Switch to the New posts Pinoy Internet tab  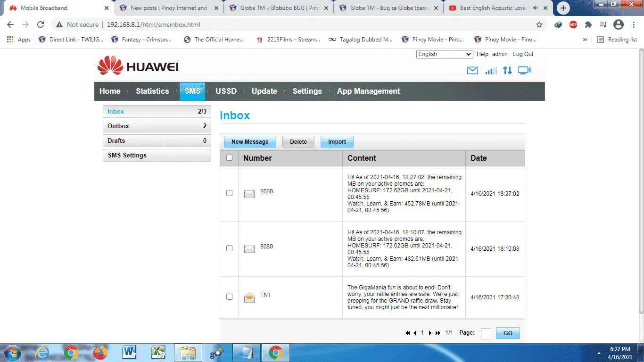pos(168,8)
